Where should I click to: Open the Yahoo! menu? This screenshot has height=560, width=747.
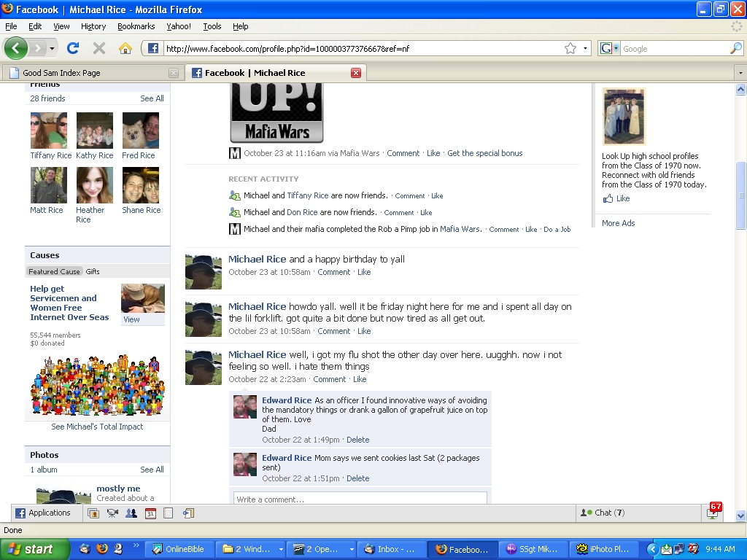point(179,26)
